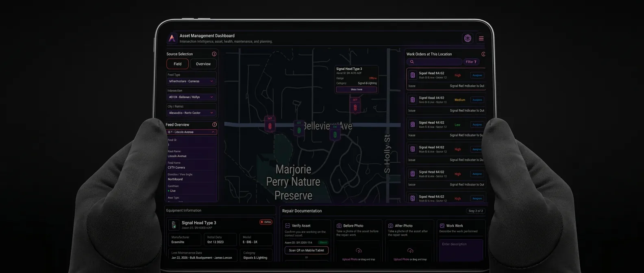
Task: Click the Feed Overview info icon
Action: pos(214,125)
